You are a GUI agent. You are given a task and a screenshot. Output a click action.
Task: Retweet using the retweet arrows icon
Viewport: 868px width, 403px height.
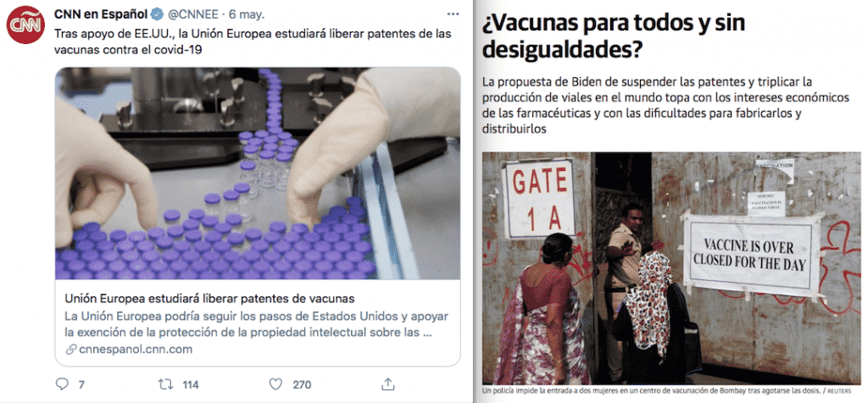click(166, 384)
